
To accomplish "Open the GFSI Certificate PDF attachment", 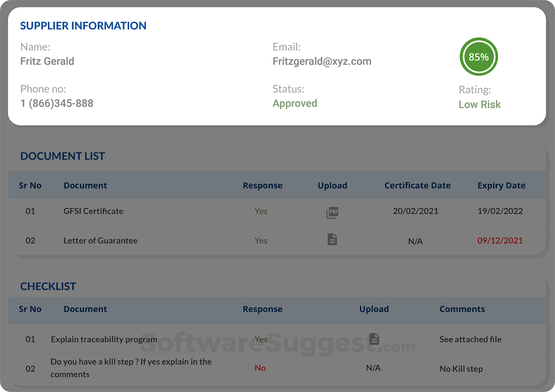I will pyautogui.click(x=332, y=212).
